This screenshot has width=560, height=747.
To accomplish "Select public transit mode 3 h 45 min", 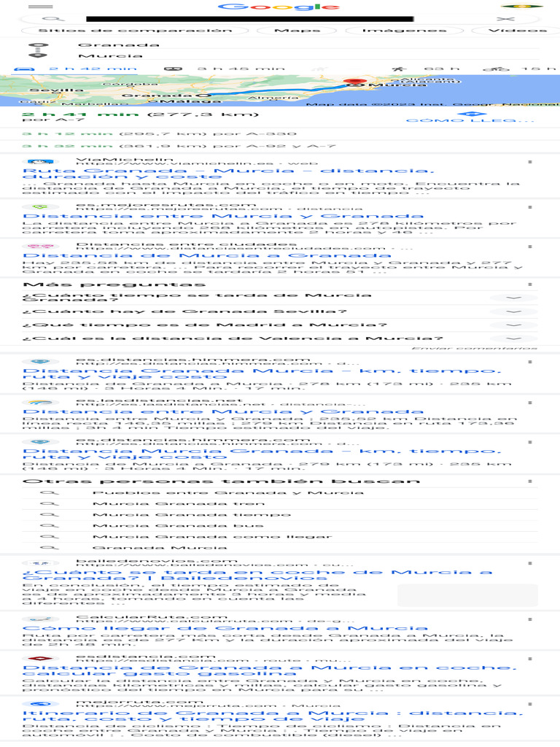I will point(225,69).
